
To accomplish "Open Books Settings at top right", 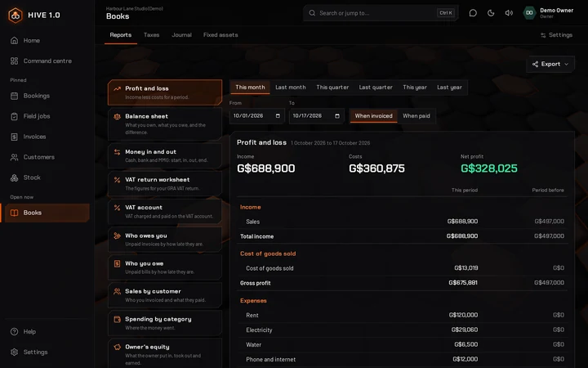I will pos(556,35).
